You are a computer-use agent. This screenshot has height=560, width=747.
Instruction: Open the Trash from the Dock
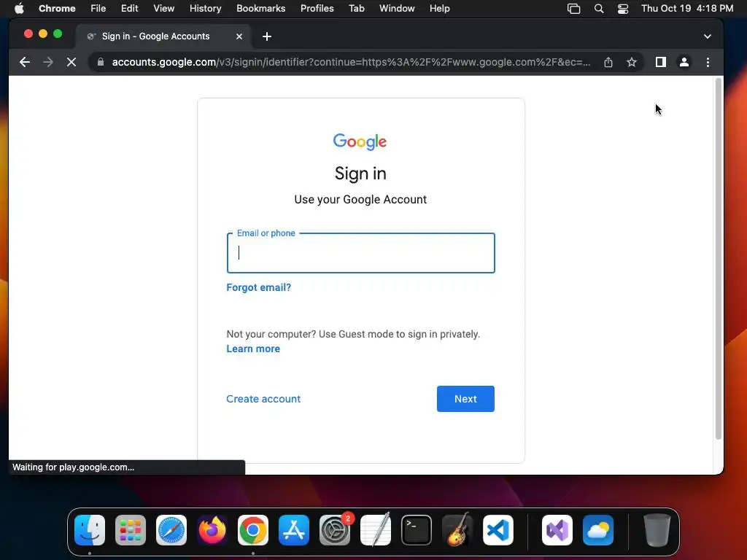657,530
